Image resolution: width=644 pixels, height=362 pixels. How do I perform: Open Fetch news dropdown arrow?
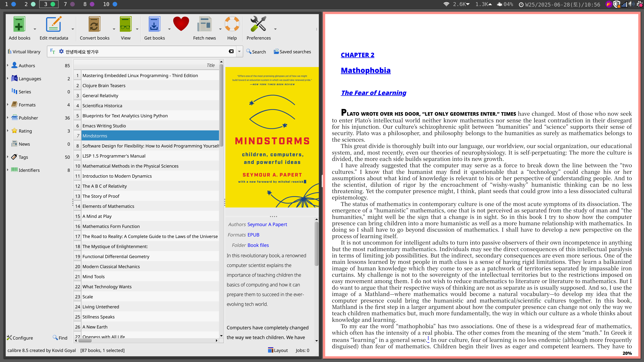[x=220, y=29]
